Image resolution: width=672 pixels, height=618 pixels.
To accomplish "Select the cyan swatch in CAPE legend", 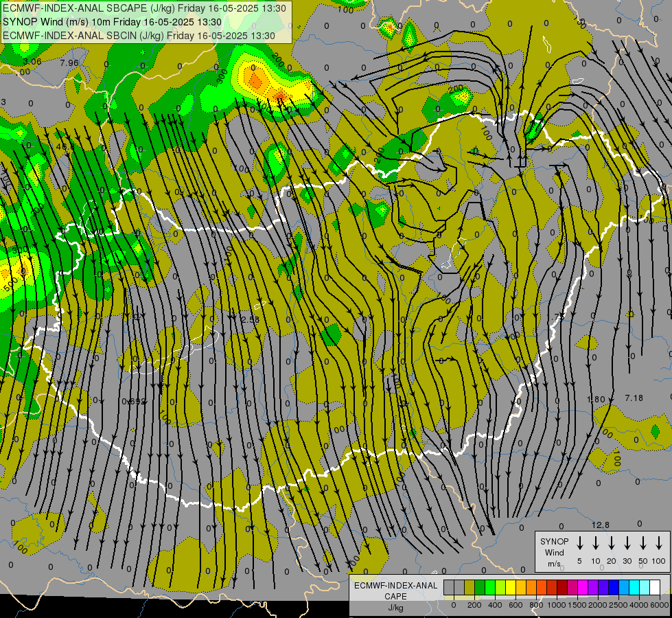I will click(634, 587).
